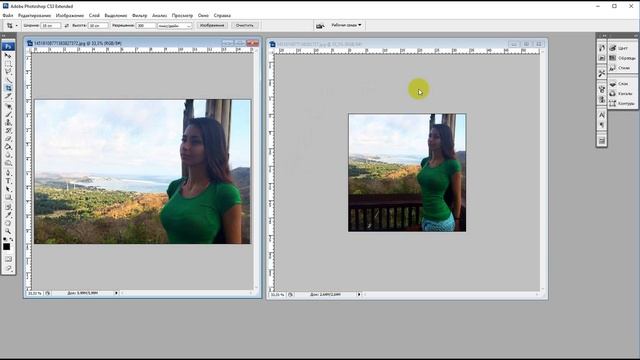Open the Каналы channels panel
The width and height of the screenshot is (640, 360).
coord(622,93)
